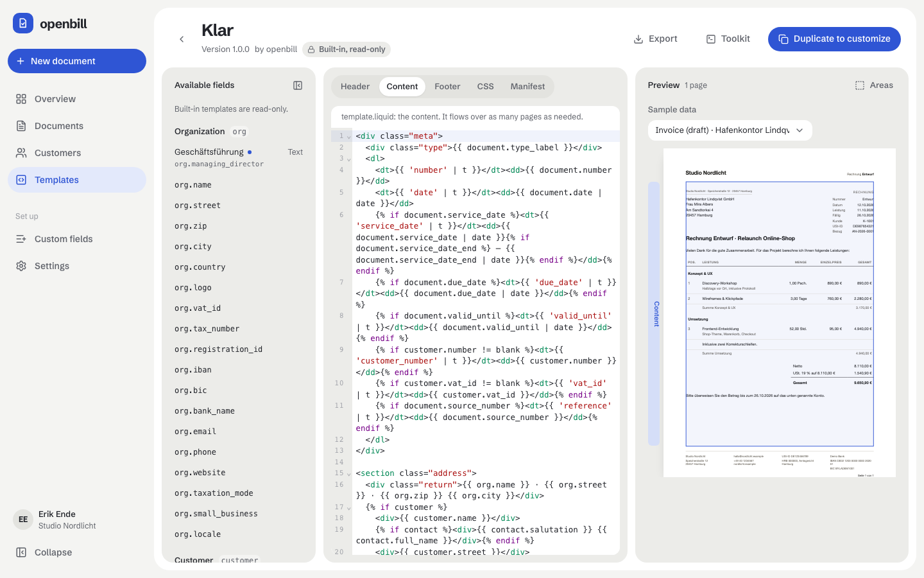924x578 pixels.
Task: Open the Toolkit
Action: click(728, 39)
